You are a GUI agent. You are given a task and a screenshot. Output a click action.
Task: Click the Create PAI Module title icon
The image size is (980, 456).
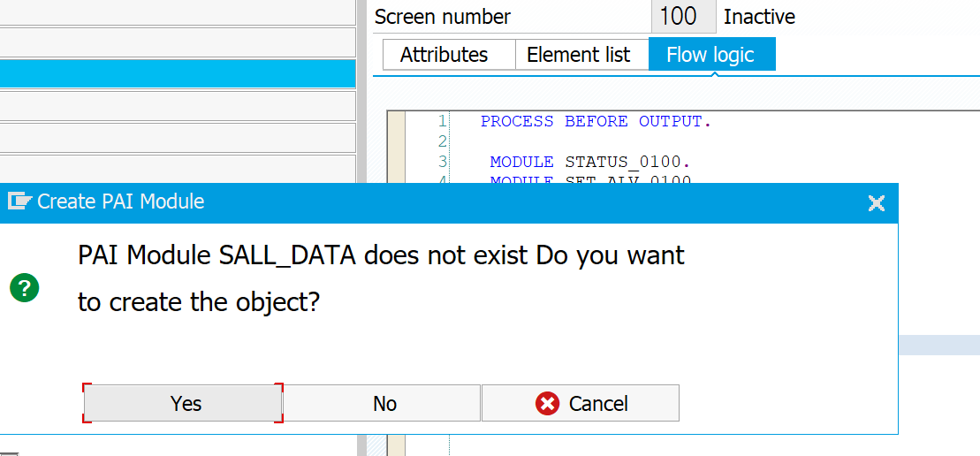coord(19,201)
